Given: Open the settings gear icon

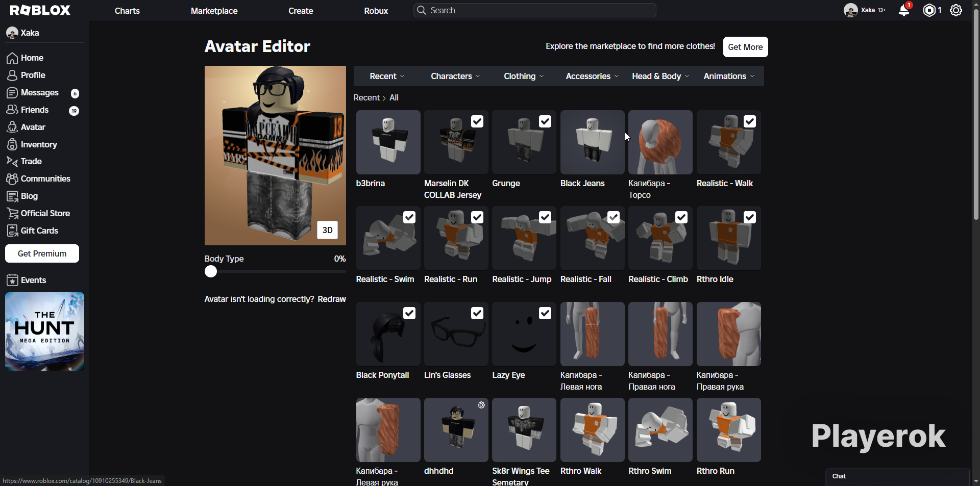Looking at the screenshot, I should pos(956,10).
